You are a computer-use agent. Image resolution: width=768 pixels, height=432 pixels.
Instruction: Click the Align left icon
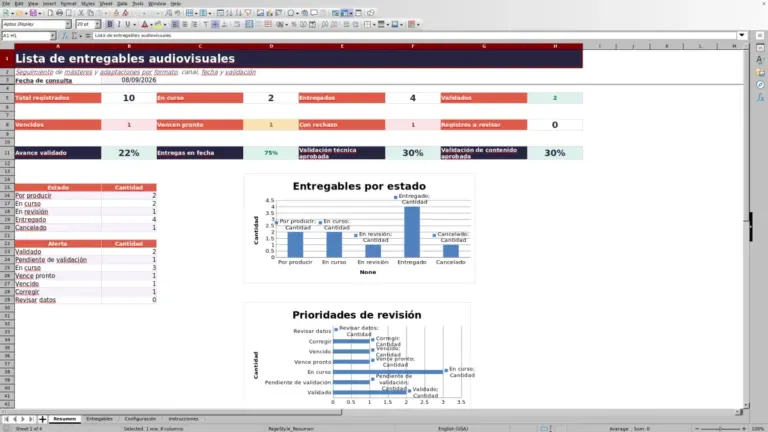click(x=175, y=24)
